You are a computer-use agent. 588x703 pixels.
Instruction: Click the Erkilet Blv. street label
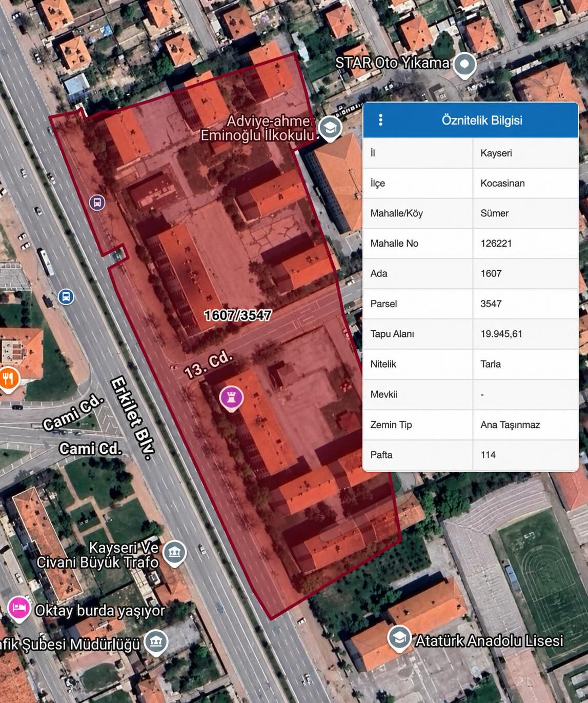pos(132,418)
